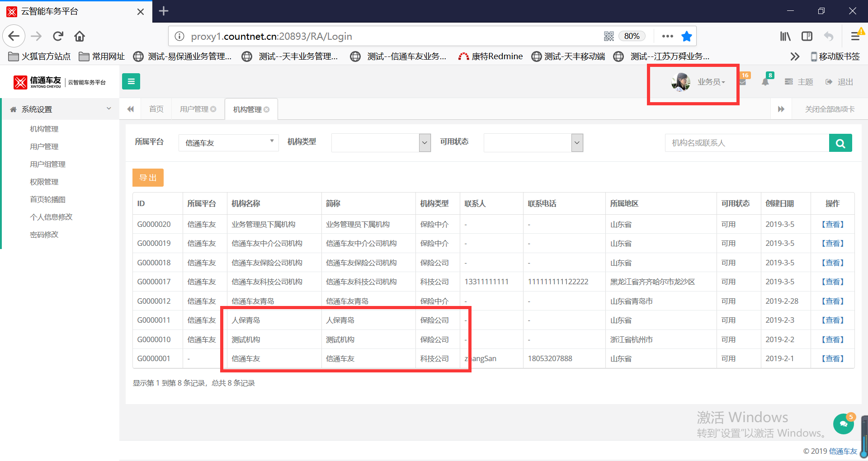Switch to the 用户管理 tab
The image size is (868, 461).
(194, 109)
